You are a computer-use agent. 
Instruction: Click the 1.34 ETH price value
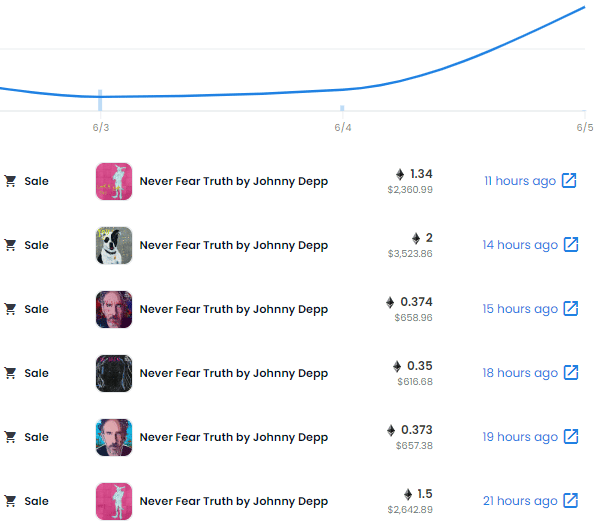[421, 174]
